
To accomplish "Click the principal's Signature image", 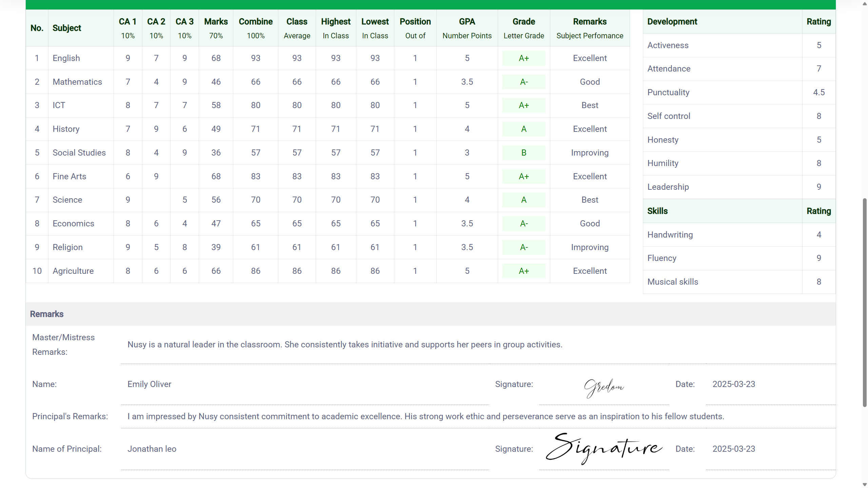I will [x=604, y=448].
